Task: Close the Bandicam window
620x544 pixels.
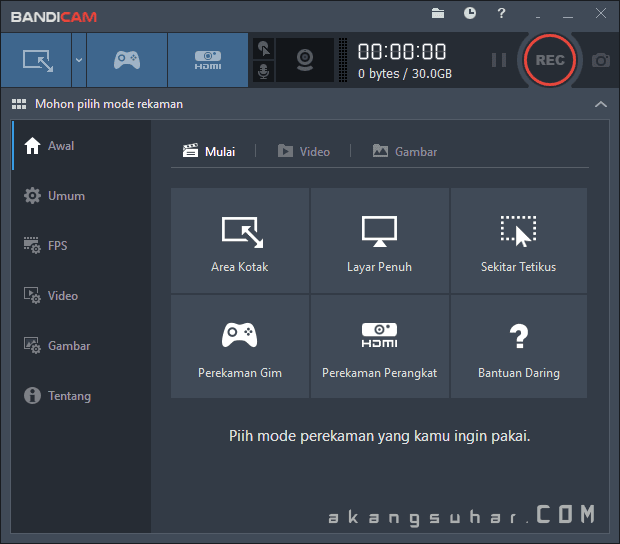Action: coord(601,13)
